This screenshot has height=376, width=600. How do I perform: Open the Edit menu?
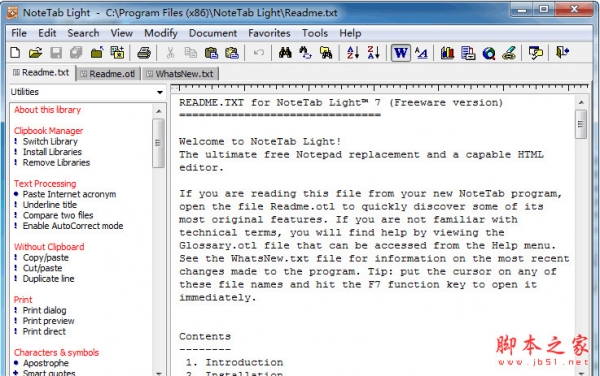click(x=47, y=33)
